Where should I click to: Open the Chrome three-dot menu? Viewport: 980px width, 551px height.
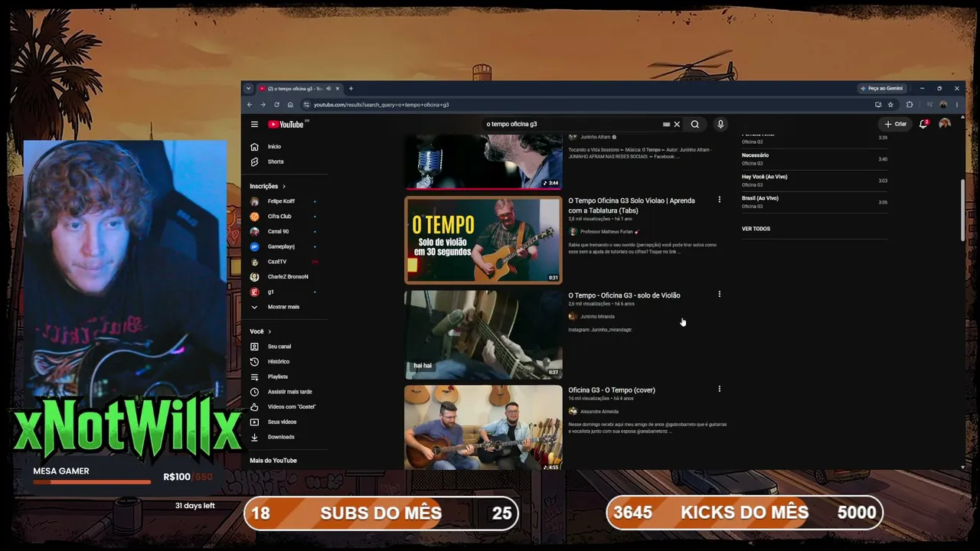coord(957,104)
